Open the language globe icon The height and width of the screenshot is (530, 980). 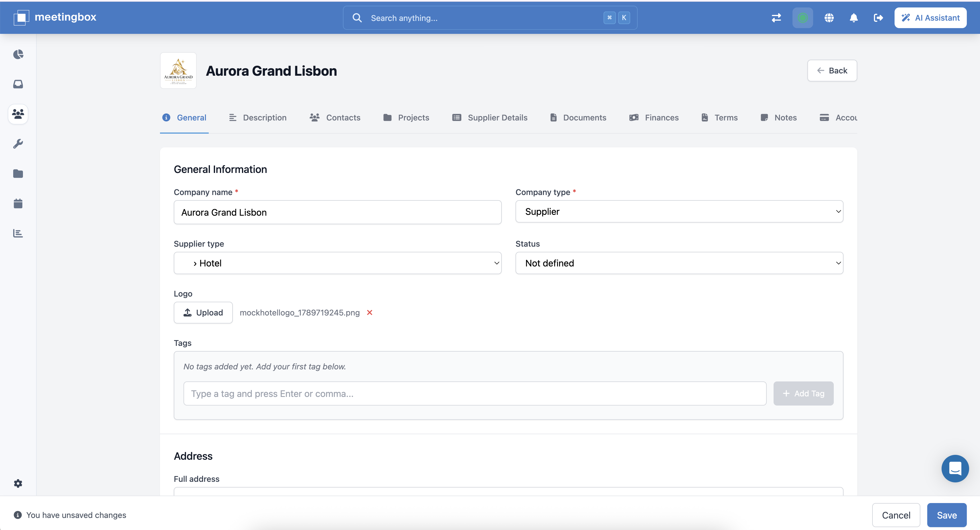(829, 17)
